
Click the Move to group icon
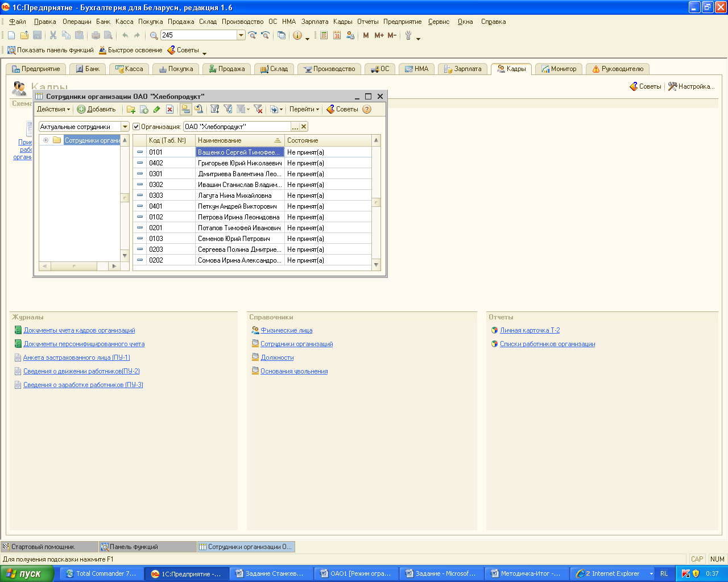(x=198, y=109)
